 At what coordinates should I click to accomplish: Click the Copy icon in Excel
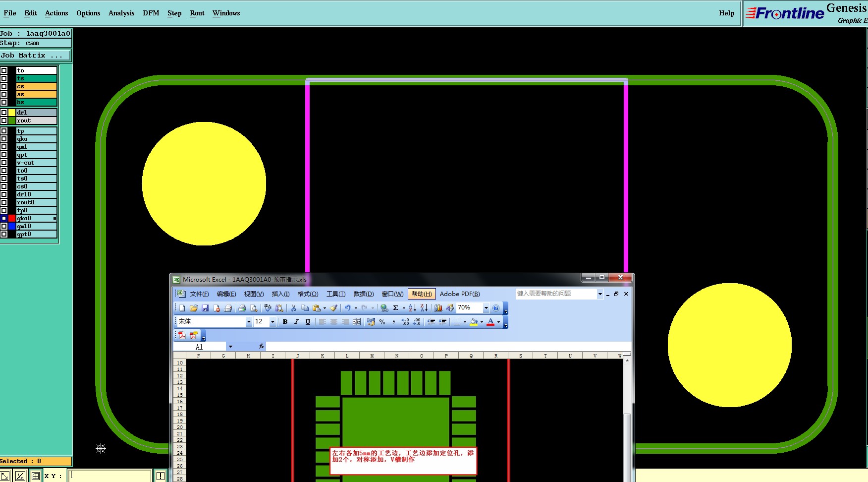(x=305, y=308)
